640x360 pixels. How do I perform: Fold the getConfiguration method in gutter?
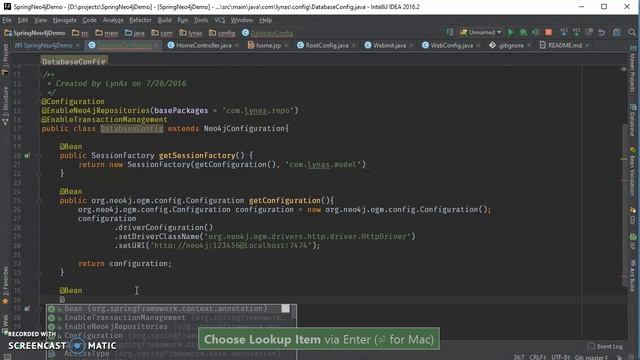[x=40, y=200]
